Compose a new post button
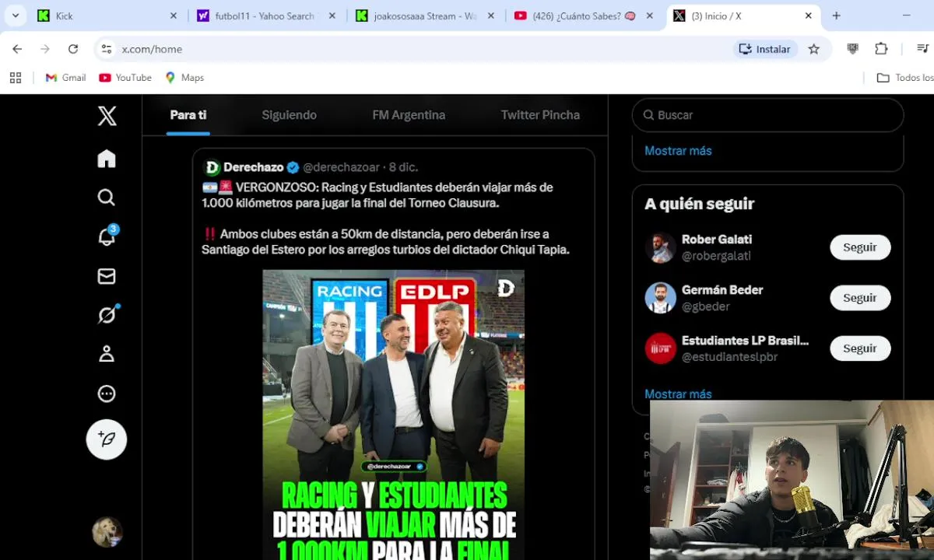Screen dimensions: 934x560 [107, 439]
